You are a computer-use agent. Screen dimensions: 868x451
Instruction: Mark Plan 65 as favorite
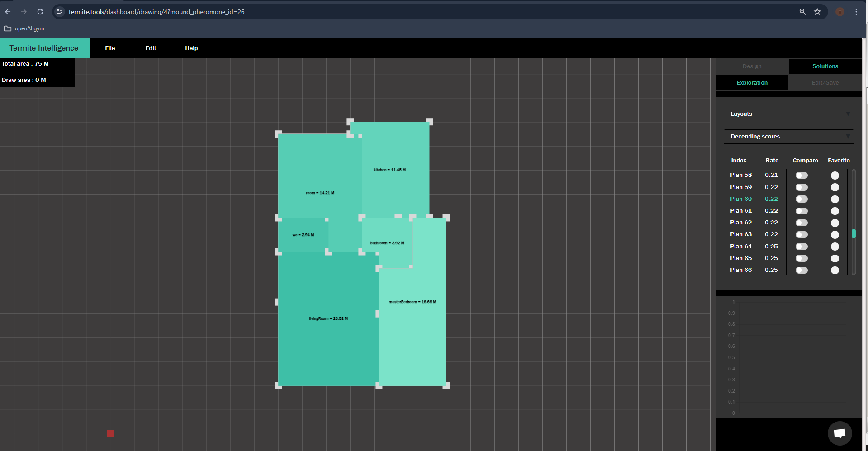click(x=835, y=258)
